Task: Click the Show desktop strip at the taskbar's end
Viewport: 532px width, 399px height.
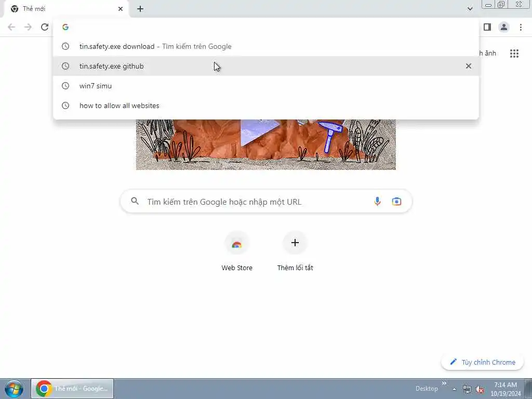Action: [x=528, y=389]
